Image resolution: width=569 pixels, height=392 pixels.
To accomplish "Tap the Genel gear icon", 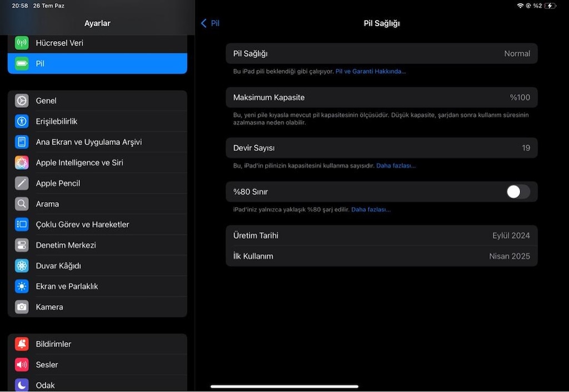I will (22, 100).
